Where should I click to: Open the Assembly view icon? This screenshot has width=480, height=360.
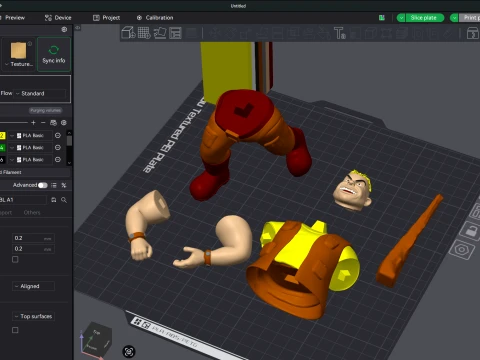click(x=472, y=33)
